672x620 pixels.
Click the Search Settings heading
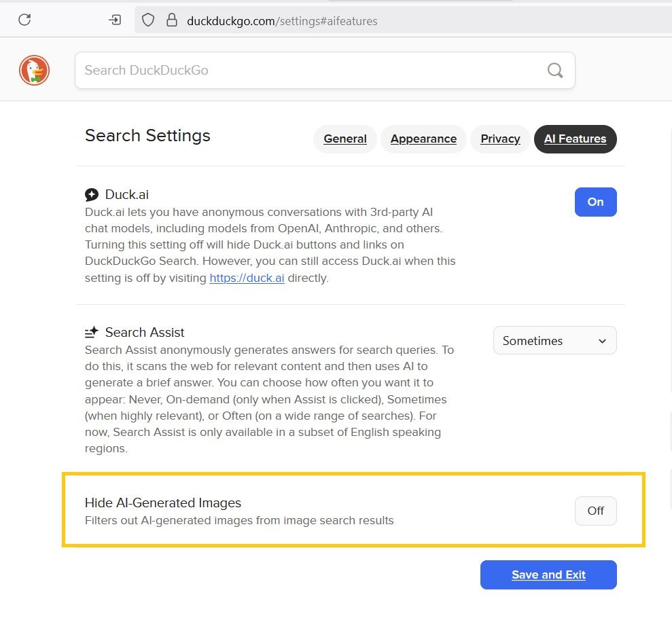click(147, 135)
